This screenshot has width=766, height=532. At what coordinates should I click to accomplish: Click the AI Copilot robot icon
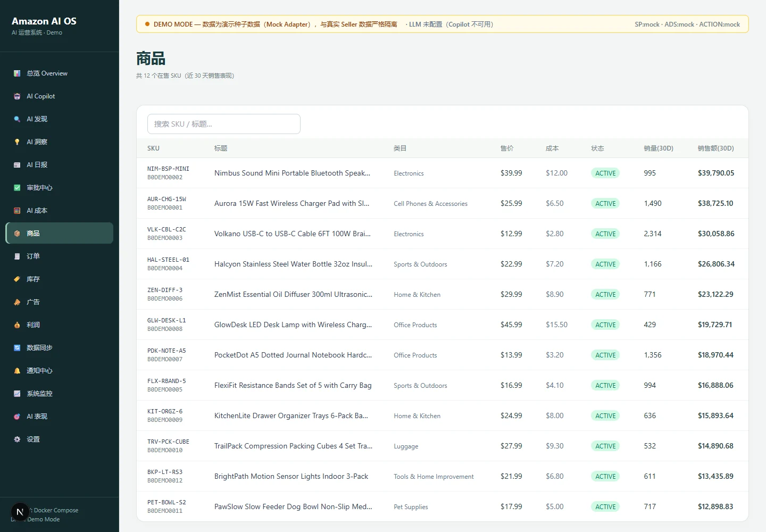(17, 96)
